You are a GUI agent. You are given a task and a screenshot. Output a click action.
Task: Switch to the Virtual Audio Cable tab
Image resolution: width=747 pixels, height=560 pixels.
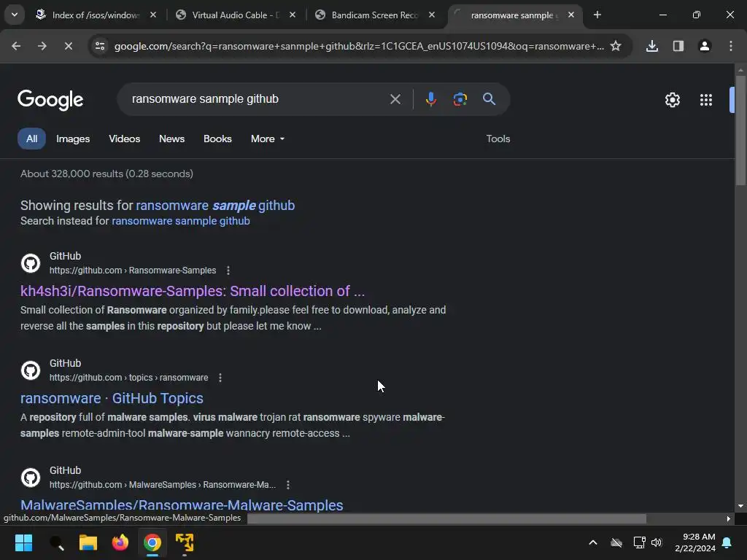[236, 15]
